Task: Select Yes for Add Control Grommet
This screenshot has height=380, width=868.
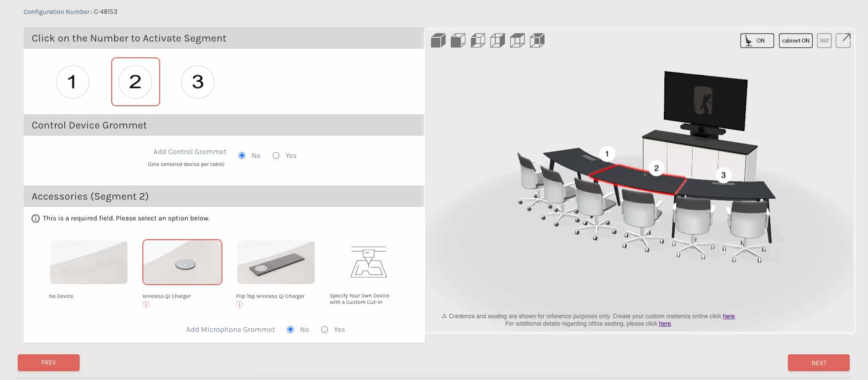Action: (276, 156)
